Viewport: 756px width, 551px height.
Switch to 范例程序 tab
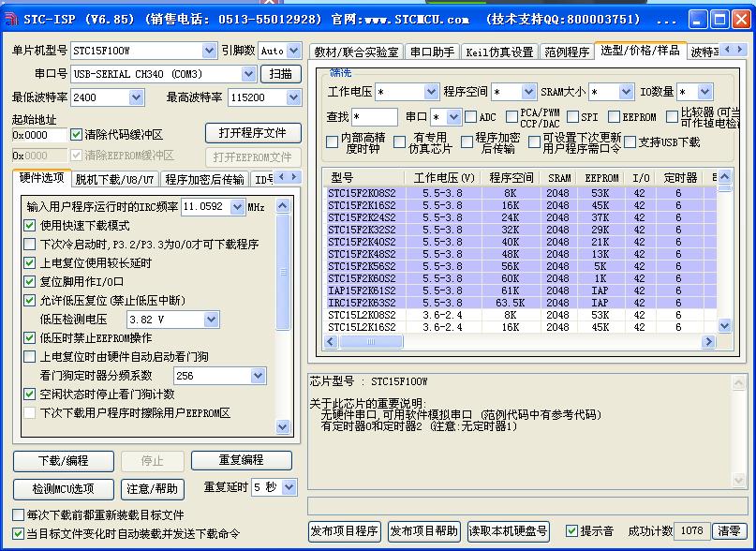click(x=567, y=52)
